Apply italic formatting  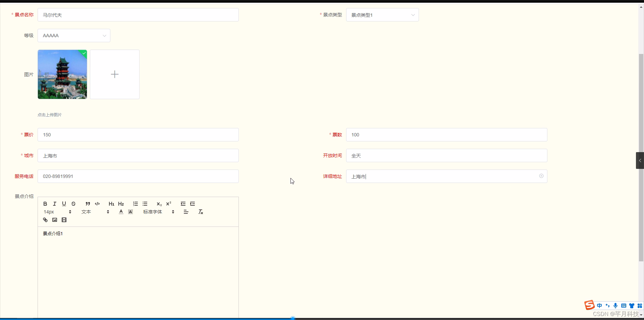[54, 204]
